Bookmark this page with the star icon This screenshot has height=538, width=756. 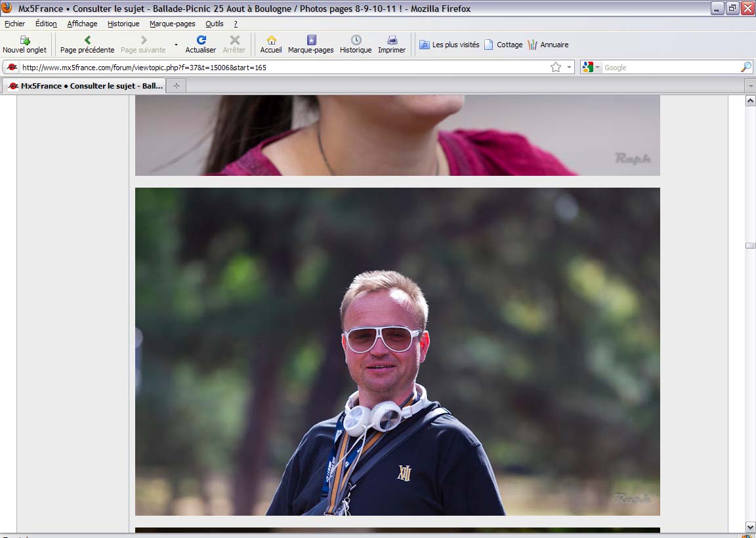coord(556,68)
